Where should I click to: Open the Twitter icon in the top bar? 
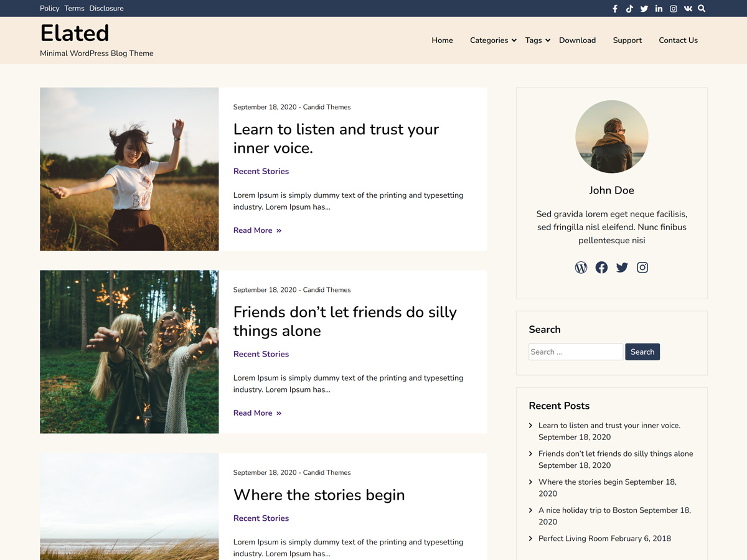644,9
